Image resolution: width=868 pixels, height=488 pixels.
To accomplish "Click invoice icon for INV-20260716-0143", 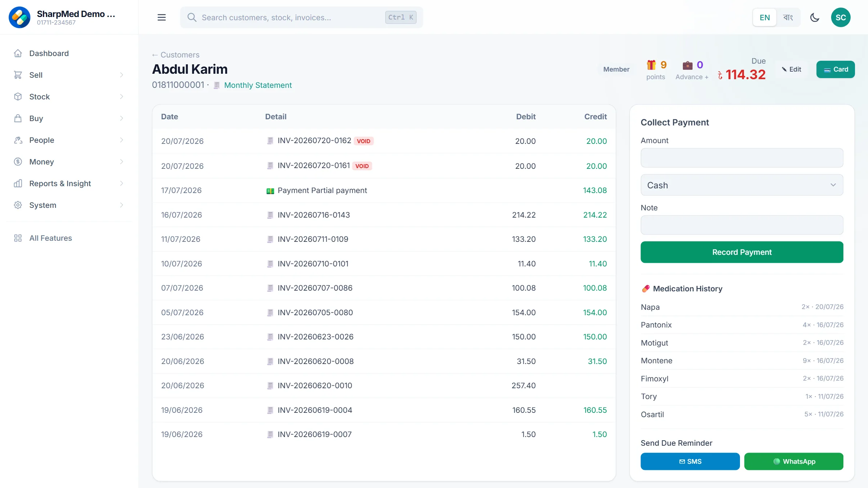I will [x=270, y=215].
